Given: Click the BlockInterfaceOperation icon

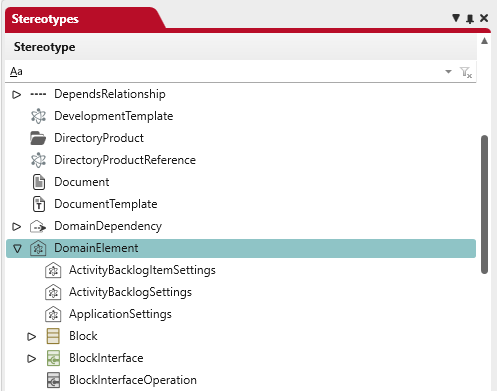Looking at the screenshot, I should [x=53, y=380].
